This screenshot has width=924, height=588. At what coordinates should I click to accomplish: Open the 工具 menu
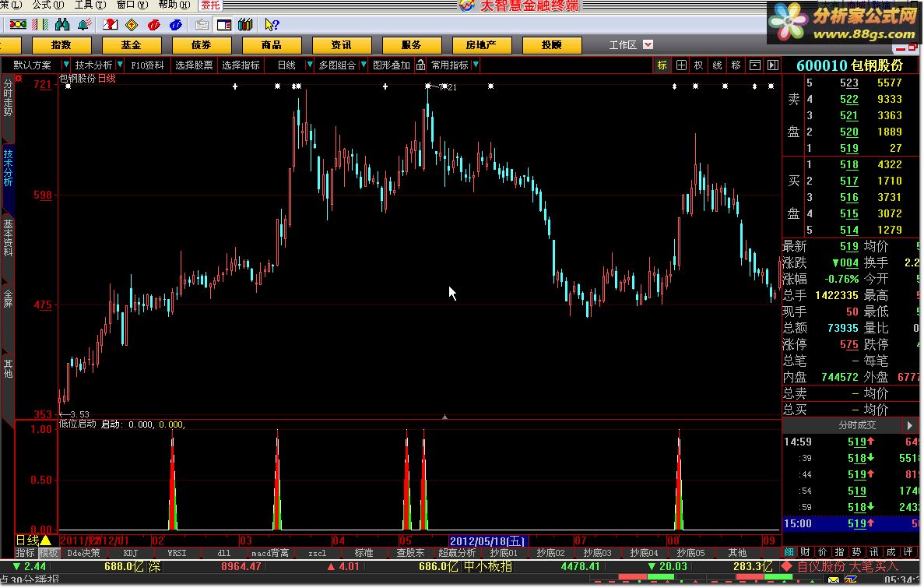click(x=90, y=5)
